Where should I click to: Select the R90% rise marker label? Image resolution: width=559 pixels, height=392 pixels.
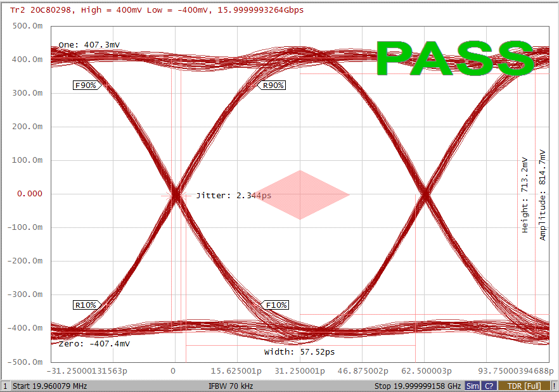[x=273, y=85]
